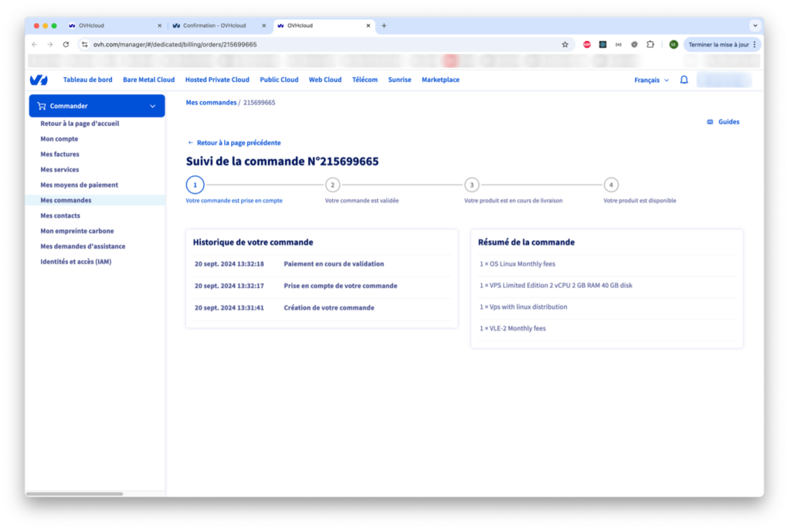Open the Adblock Plus extension icon

(x=587, y=44)
